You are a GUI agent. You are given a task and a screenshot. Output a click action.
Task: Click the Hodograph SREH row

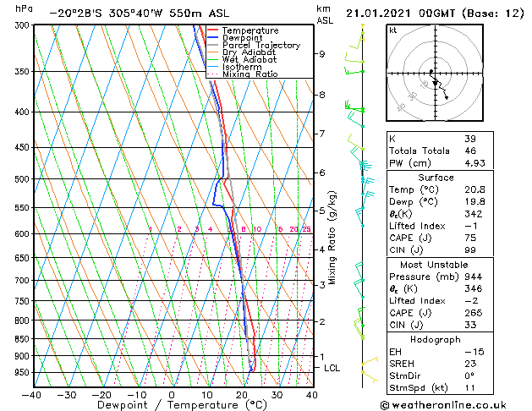(x=440, y=364)
